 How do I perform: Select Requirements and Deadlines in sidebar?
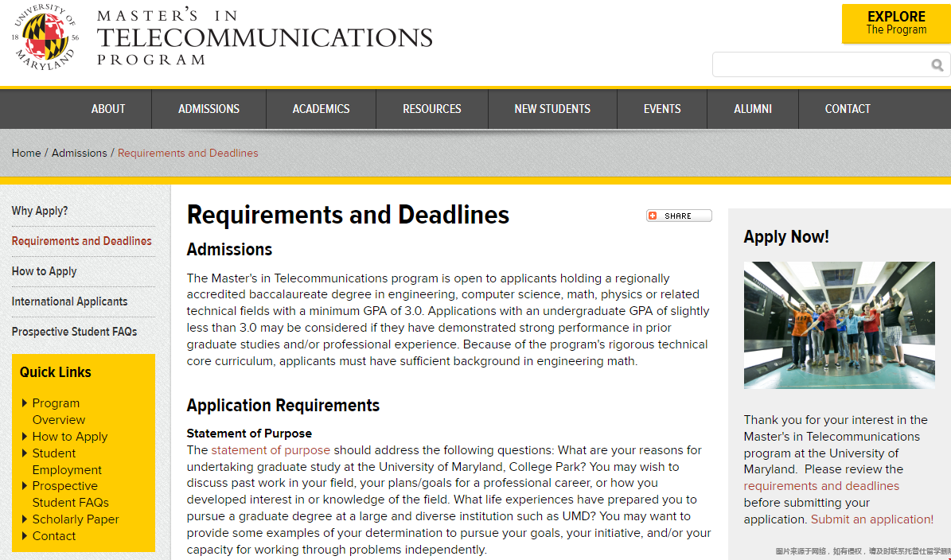point(81,241)
